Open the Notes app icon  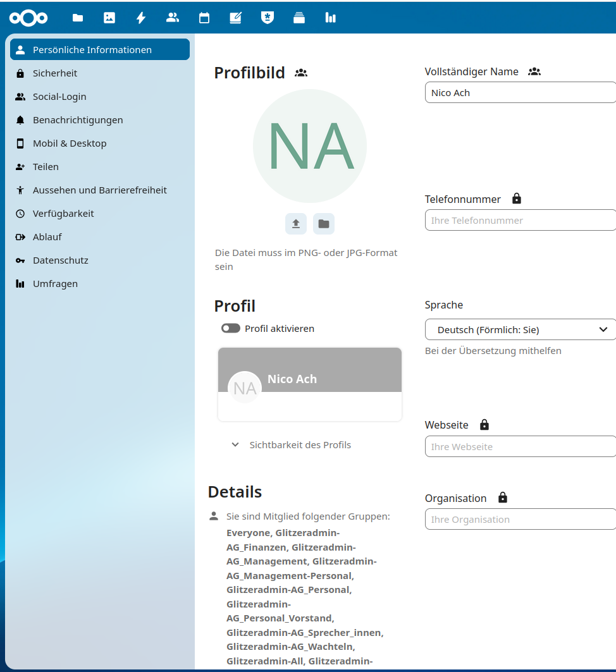click(x=236, y=18)
